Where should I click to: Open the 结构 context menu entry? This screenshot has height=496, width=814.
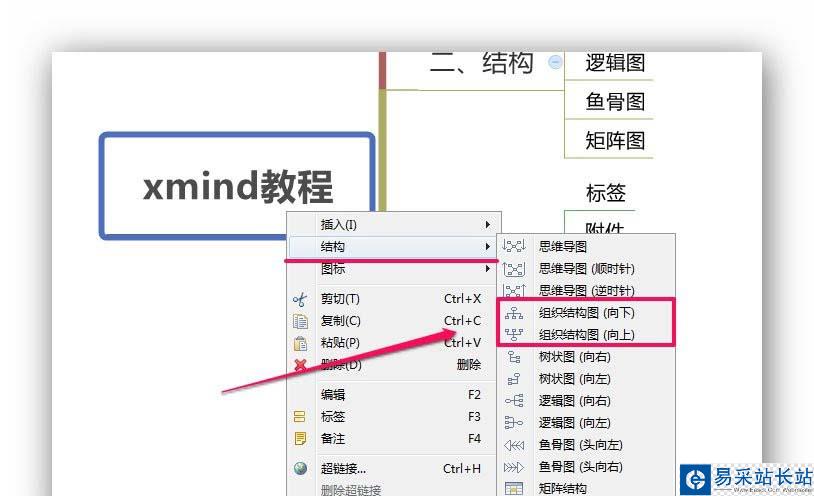[393, 247]
